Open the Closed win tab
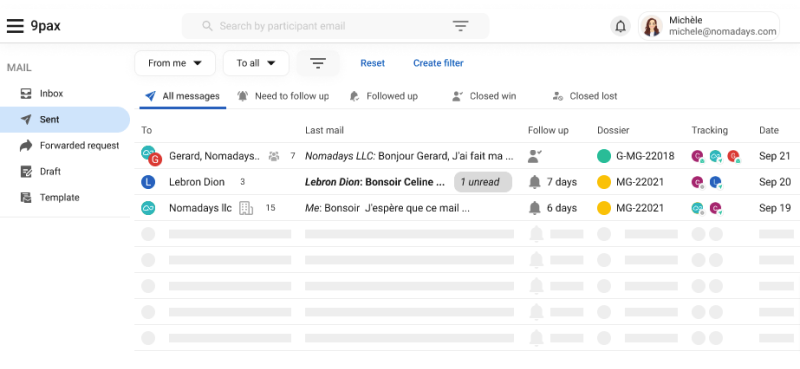 pyautogui.click(x=484, y=96)
